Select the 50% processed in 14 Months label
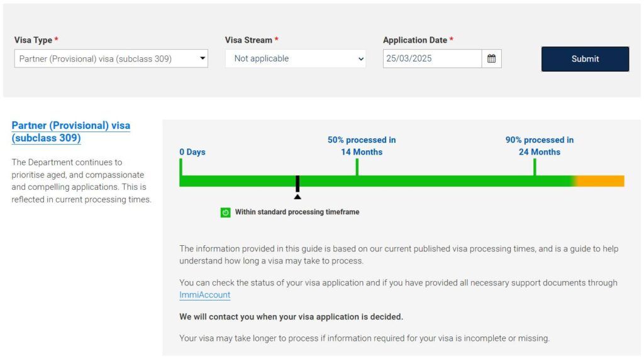The width and height of the screenshot is (644, 359). point(362,146)
